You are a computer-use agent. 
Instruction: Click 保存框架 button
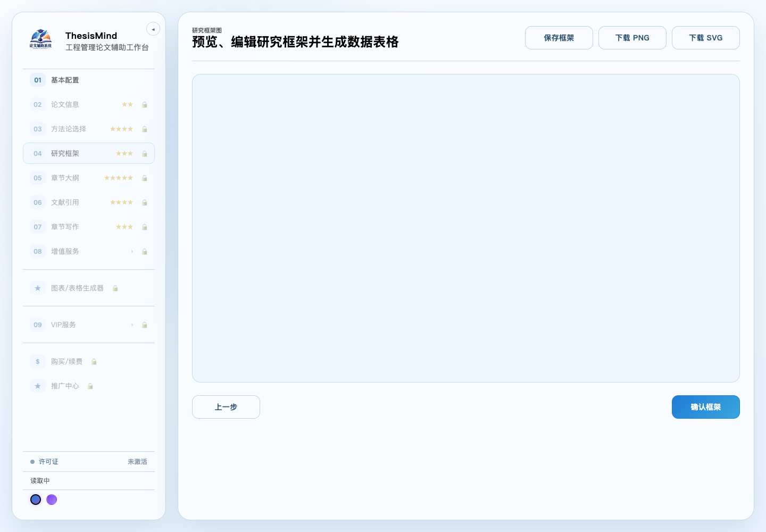coord(559,38)
